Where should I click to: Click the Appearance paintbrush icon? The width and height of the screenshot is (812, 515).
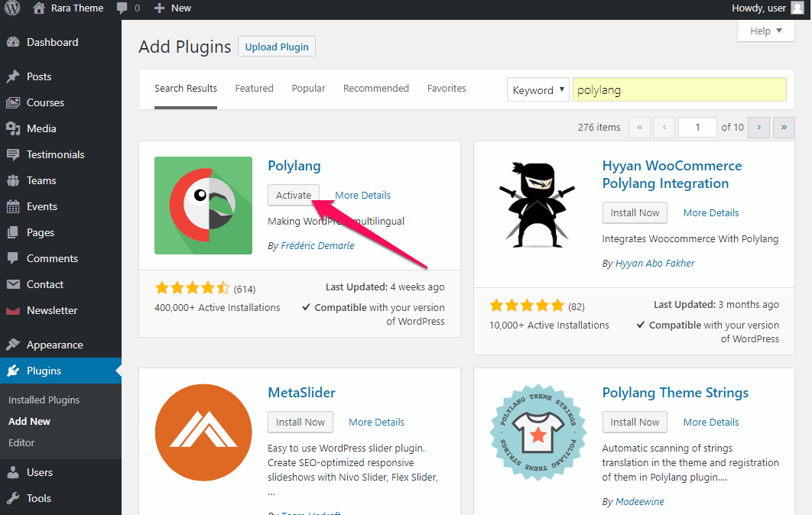click(13, 345)
